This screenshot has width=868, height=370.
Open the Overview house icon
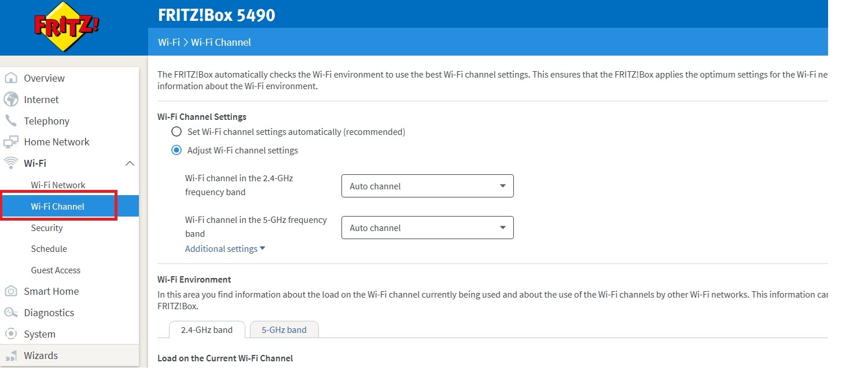click(11, 78)
